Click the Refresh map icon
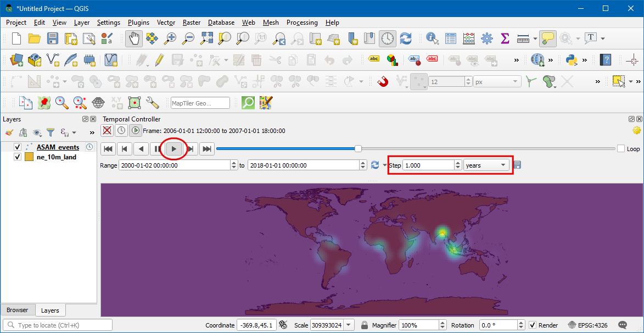 [x=406, y=38]
